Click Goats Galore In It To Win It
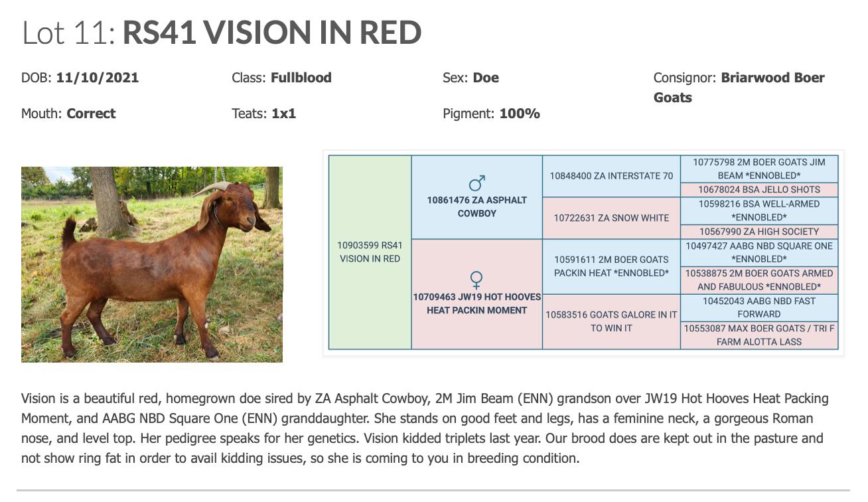Viewport: 868px width, 502px height. click(x=611, y=321)
